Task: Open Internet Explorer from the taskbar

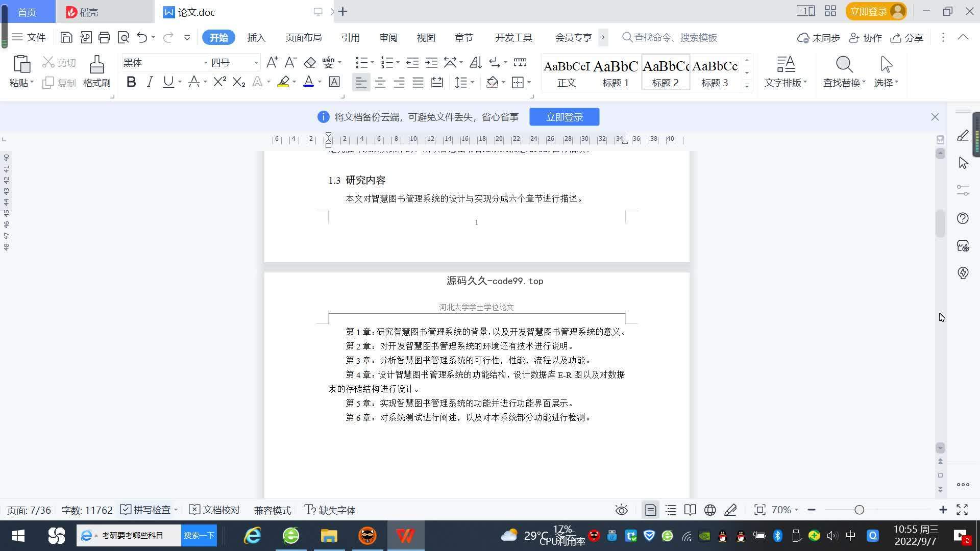Action: [x=252, y=536]
